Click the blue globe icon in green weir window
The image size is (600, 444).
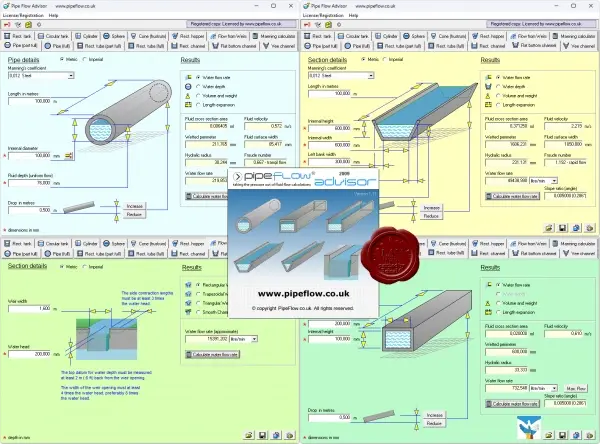point(276,435)
